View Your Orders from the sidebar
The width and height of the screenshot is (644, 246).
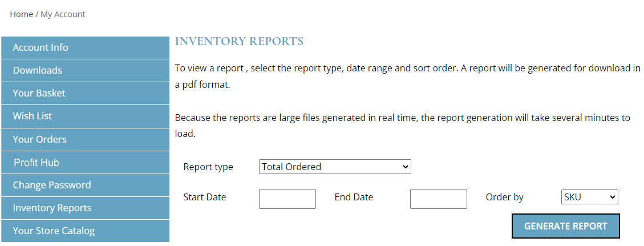[86, 139]
